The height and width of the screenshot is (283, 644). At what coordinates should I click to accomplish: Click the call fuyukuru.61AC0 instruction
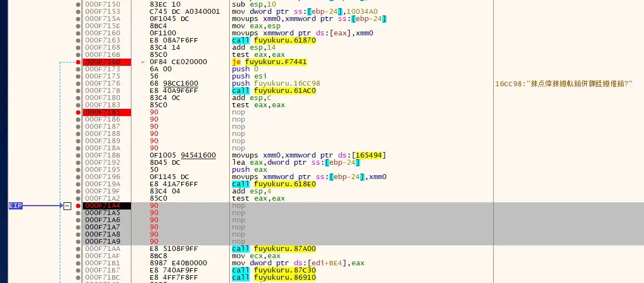(273, 91)
